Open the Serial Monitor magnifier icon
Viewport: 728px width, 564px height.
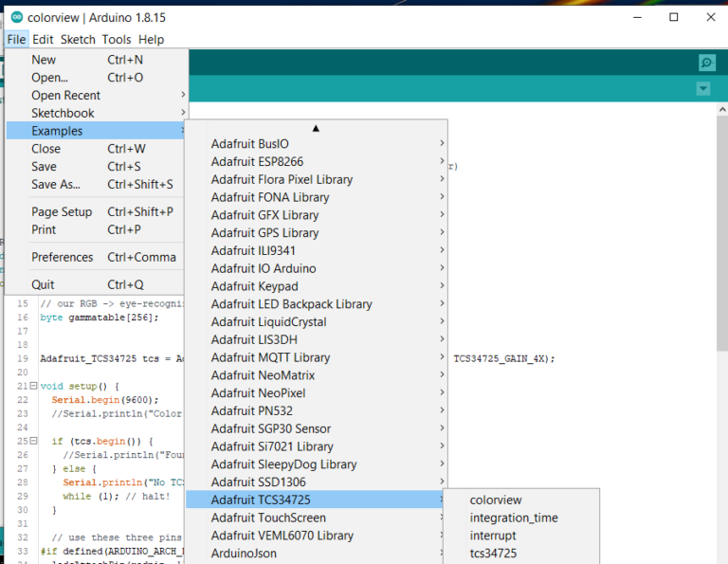click(x=706, y=63)
